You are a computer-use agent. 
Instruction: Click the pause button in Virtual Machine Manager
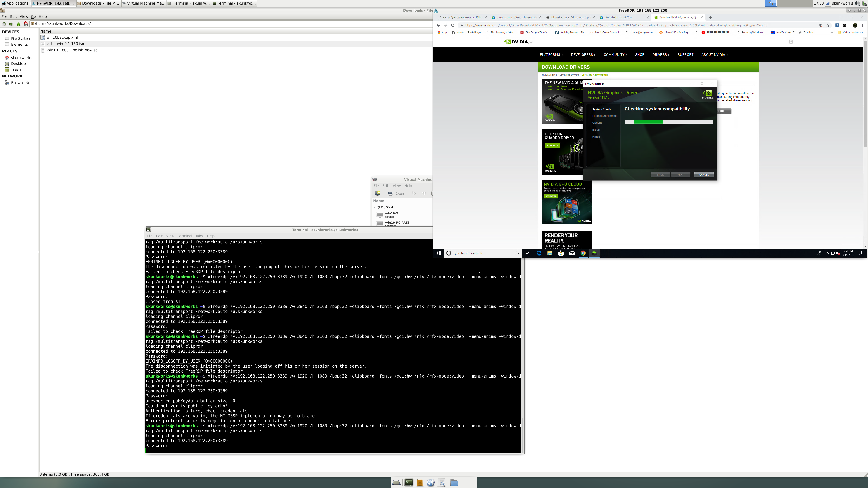tap(424, 194)
